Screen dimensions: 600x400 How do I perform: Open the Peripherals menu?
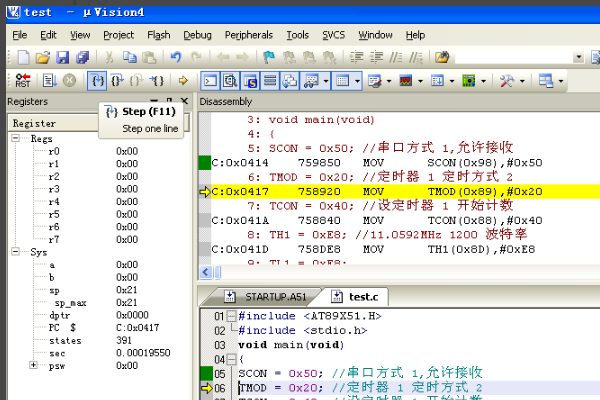pyautogui.click(x=248, y=34)
